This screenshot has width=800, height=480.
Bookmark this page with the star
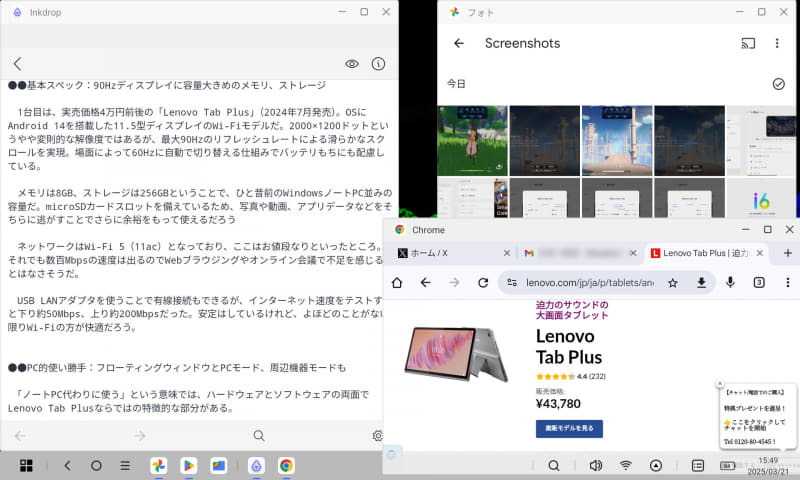(673, 283)
